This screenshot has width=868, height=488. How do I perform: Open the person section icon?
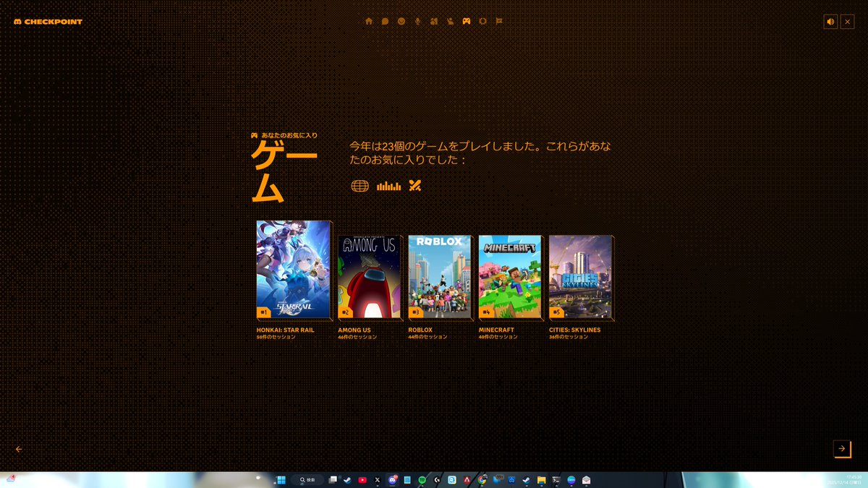coord(450,21)
